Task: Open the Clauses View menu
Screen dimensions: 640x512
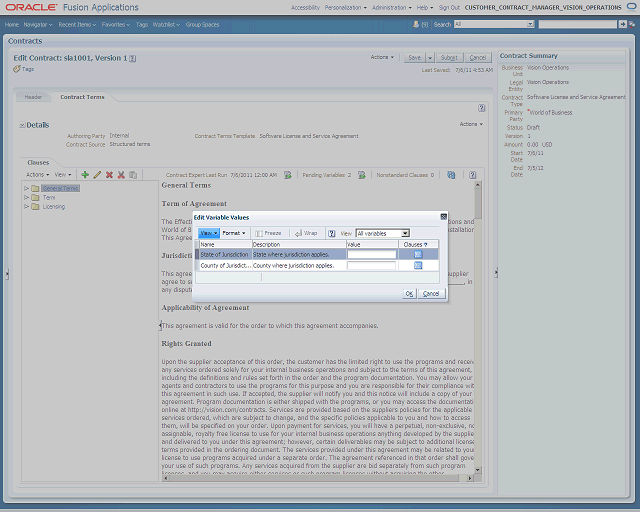Action: click(63, 175)
